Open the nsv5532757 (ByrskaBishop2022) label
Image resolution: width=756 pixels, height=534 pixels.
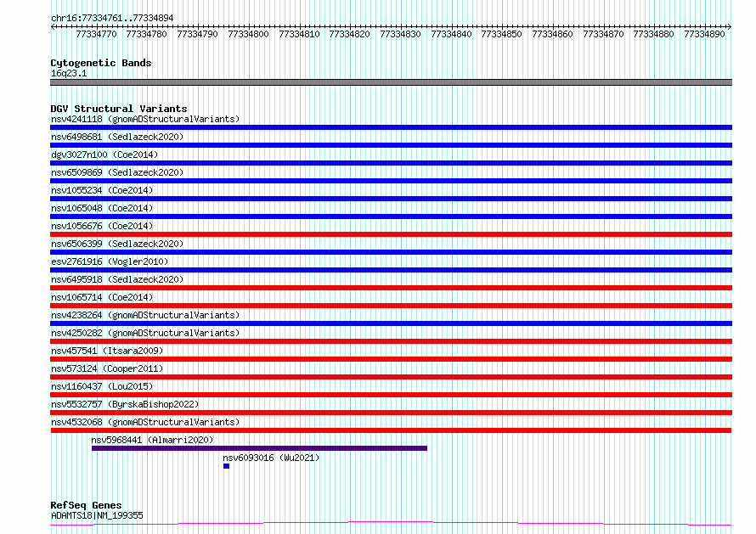125,404
